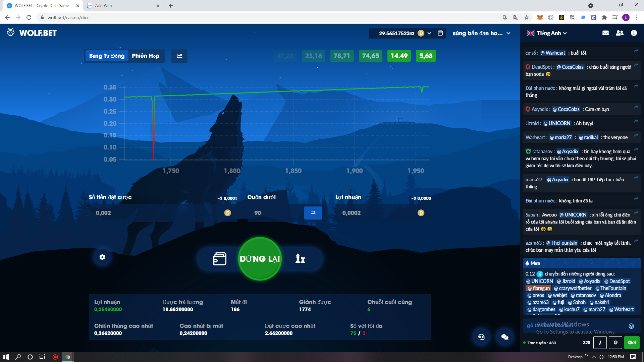Screen dimensions: 644x362
Task: Click the users group icon in chat header
Action: (x=620, y=33)
